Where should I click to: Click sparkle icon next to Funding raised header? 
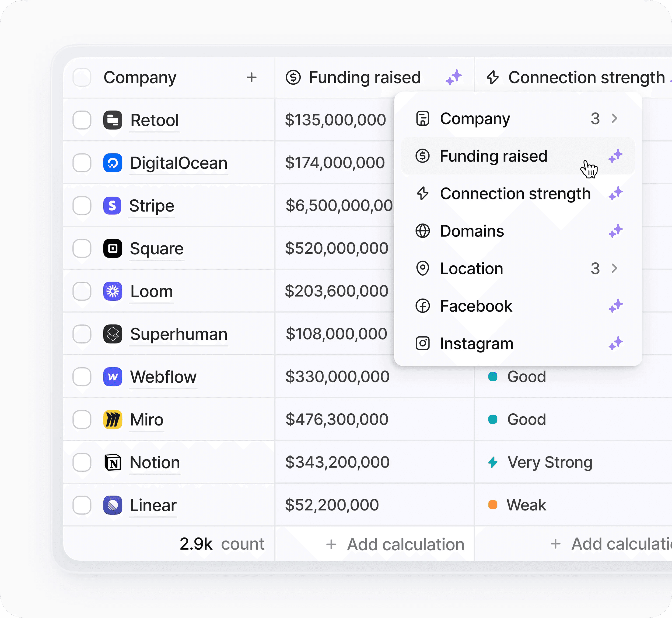[x=453, y=78]
